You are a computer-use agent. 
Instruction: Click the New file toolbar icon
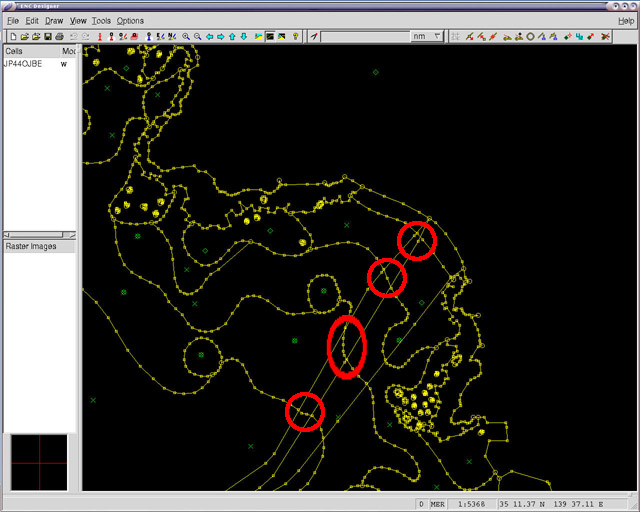coord(12,37)
